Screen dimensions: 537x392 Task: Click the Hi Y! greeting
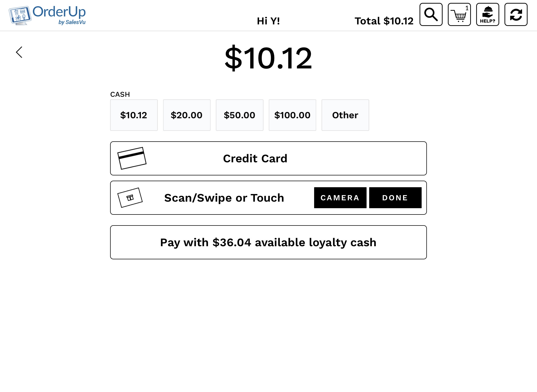tap(268, 21)
